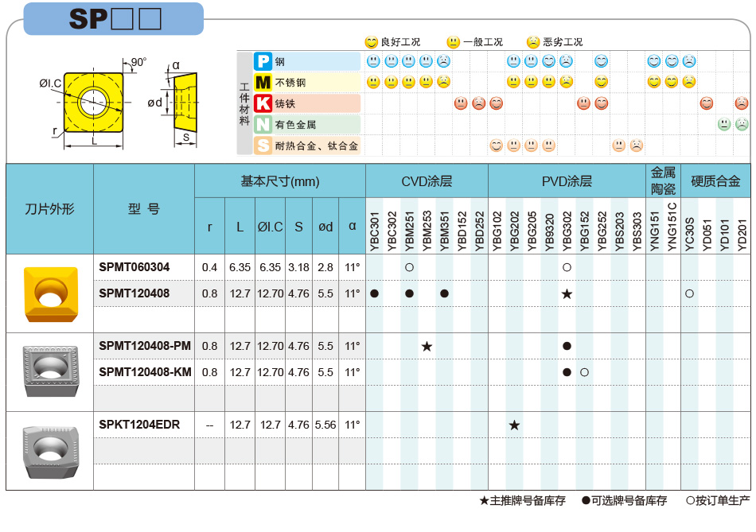Click the neutral face beside 一般工况
Image resolution: width=756 pixels, height=532 pixels.
click(x=454, y=42)
